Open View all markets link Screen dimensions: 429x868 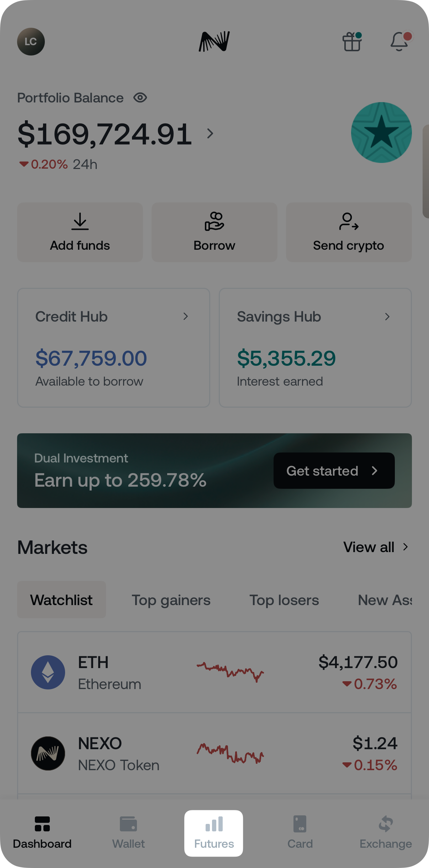point(375,547)
